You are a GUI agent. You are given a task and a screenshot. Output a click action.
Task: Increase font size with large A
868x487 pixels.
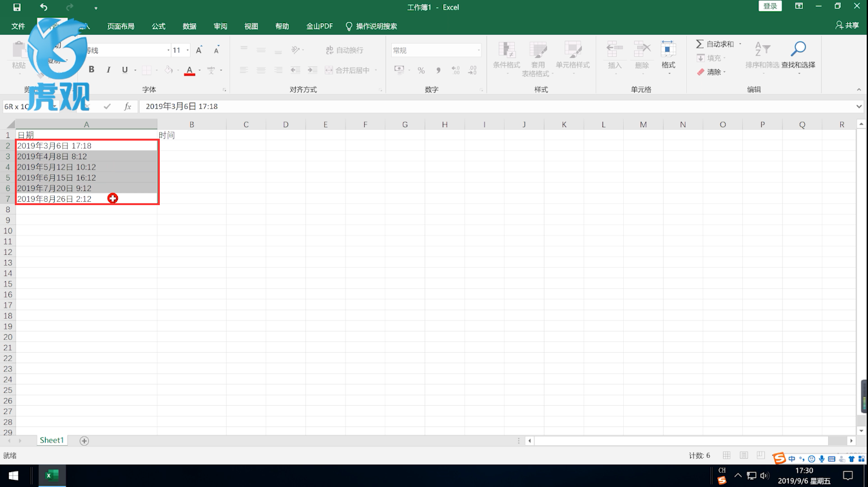(x=199, y=50)
